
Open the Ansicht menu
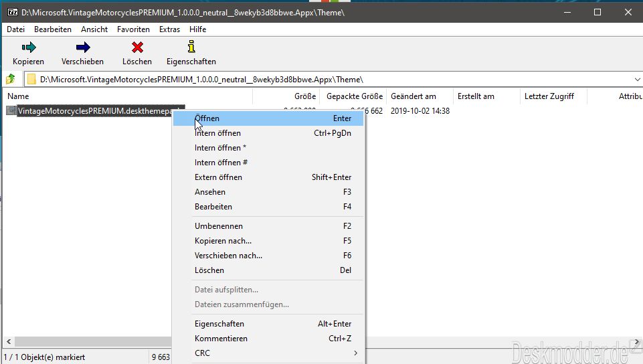94,29
